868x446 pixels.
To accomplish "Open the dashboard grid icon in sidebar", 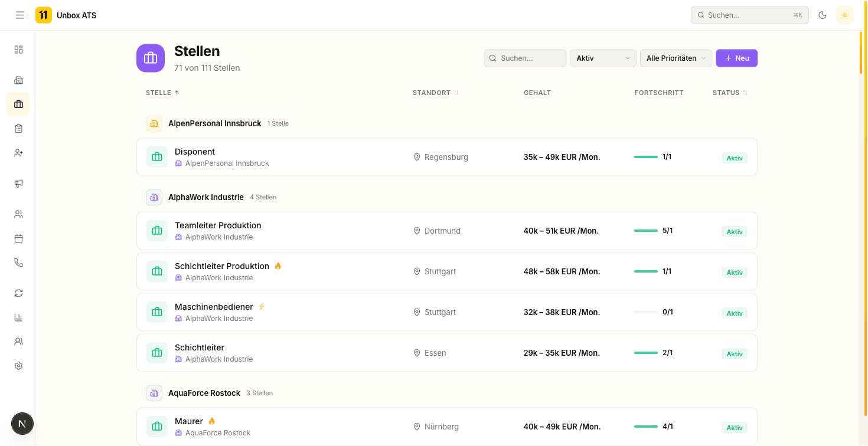I will [x=18, y=50].
